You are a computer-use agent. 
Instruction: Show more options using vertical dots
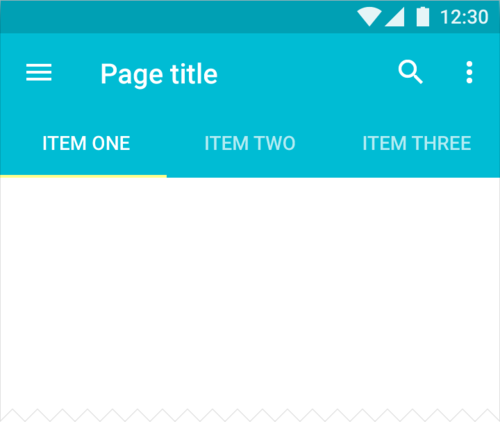pos(469,72)
